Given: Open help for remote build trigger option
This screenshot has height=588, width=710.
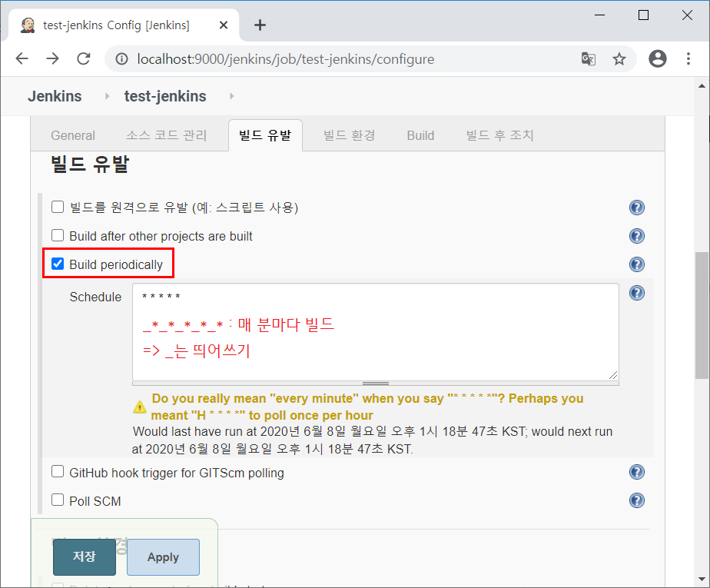Looking at the screenshot, I should [637, 208].
